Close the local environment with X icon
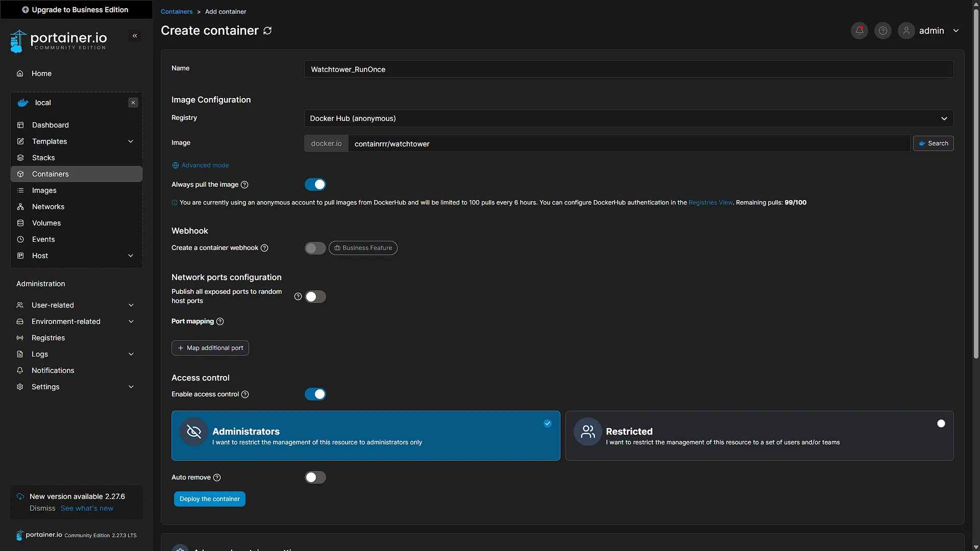Screen dimensions: 980x551 (133, 103)
